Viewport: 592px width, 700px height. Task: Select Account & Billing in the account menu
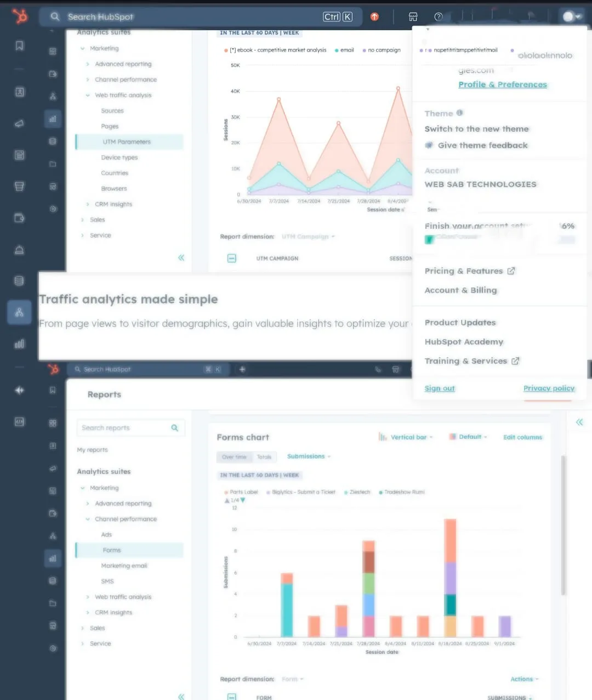461,290
